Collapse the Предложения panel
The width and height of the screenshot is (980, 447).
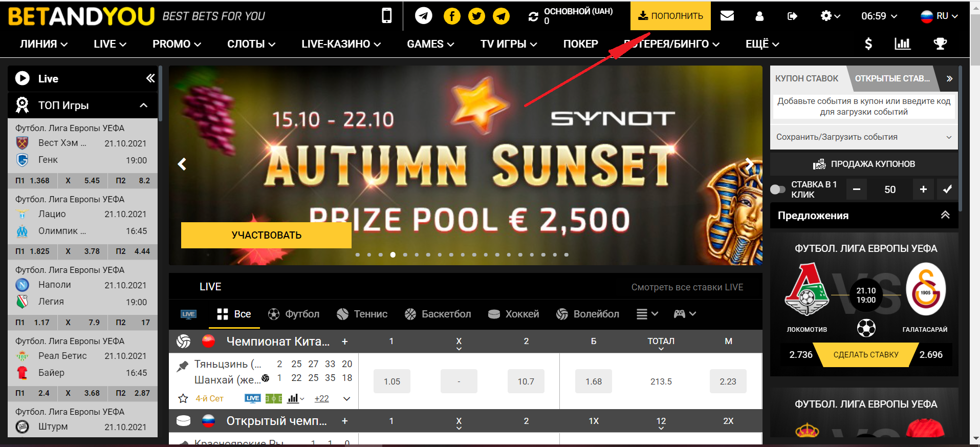(x=945, y=215)
